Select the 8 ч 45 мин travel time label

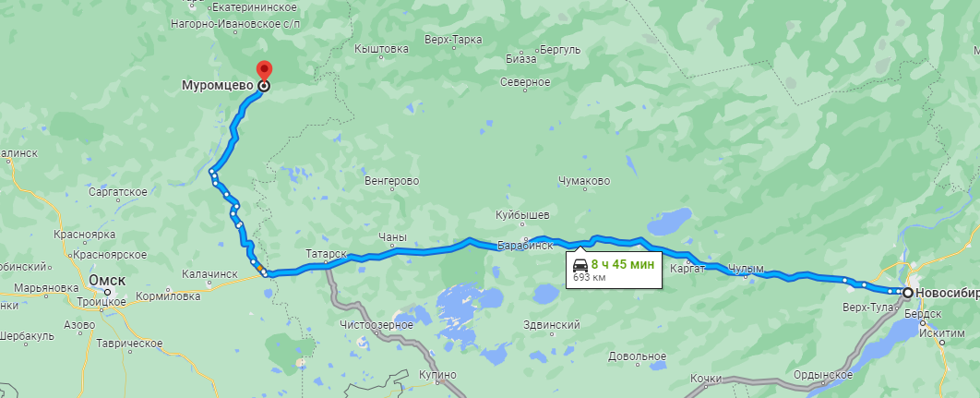(x=623, y=264)
